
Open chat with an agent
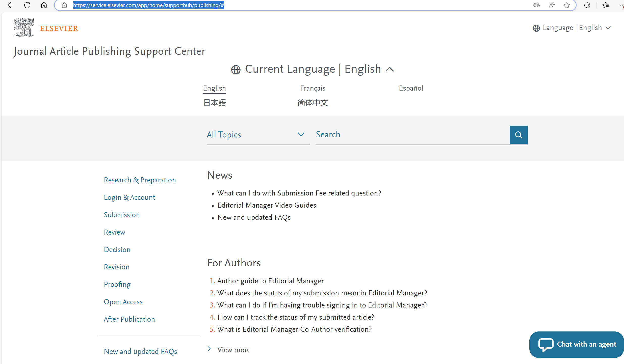click(x=577, y=344)
